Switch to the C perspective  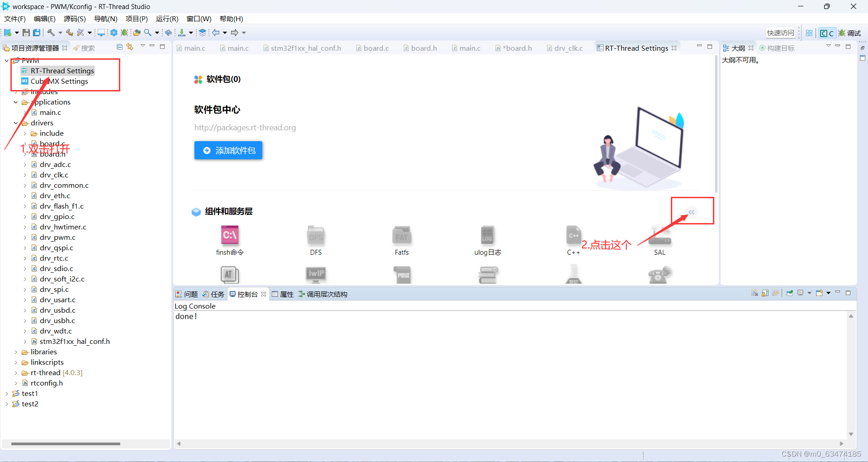point(827,33)
